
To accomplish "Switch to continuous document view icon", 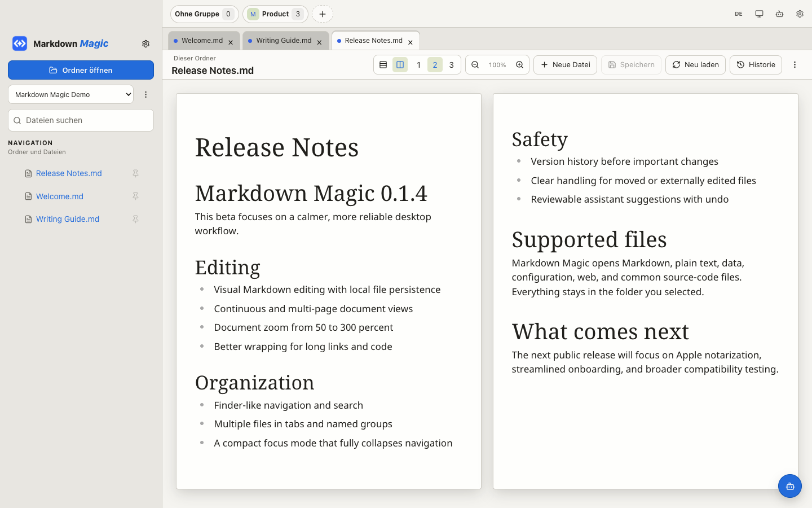I will pos(383,65).
